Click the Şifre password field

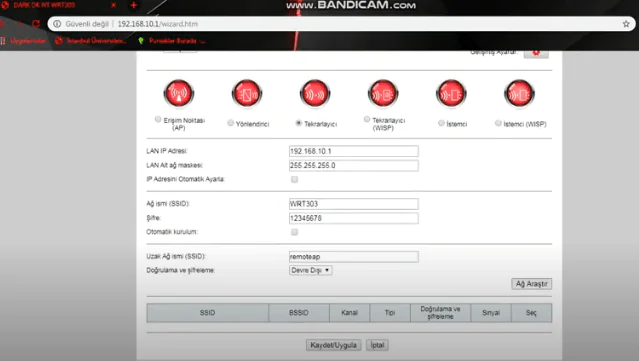tap(353, 218)
